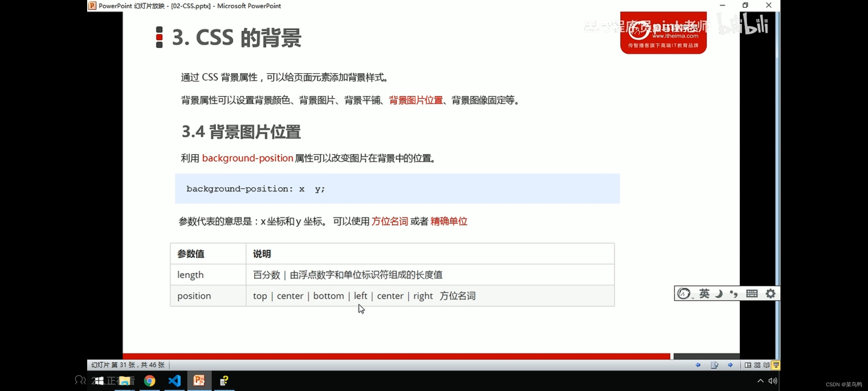Open the IME soft keyboard icon
The width and height of the screenshot is (868, 391).
pos(752,293)
